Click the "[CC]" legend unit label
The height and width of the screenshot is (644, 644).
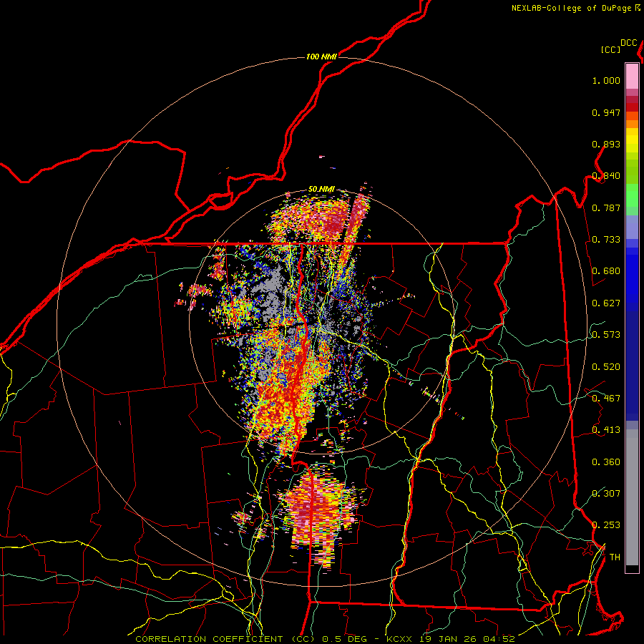tap(611, 49)
